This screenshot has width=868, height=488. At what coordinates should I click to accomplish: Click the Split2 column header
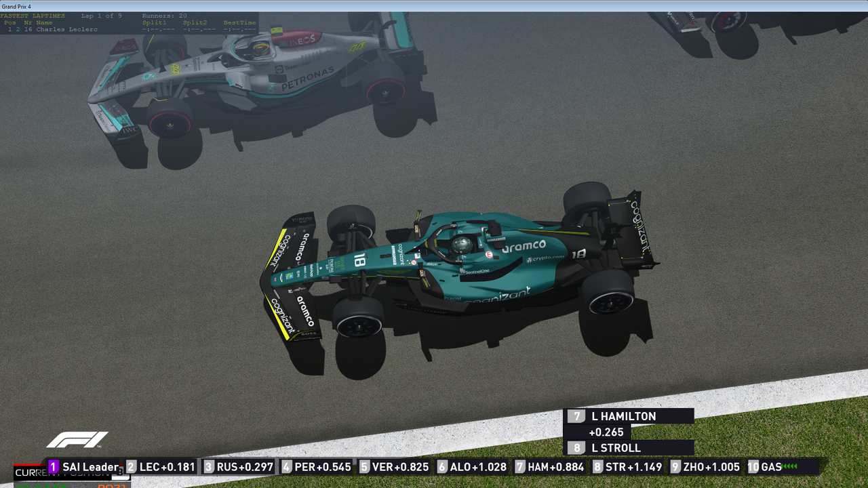pos(195,22)
